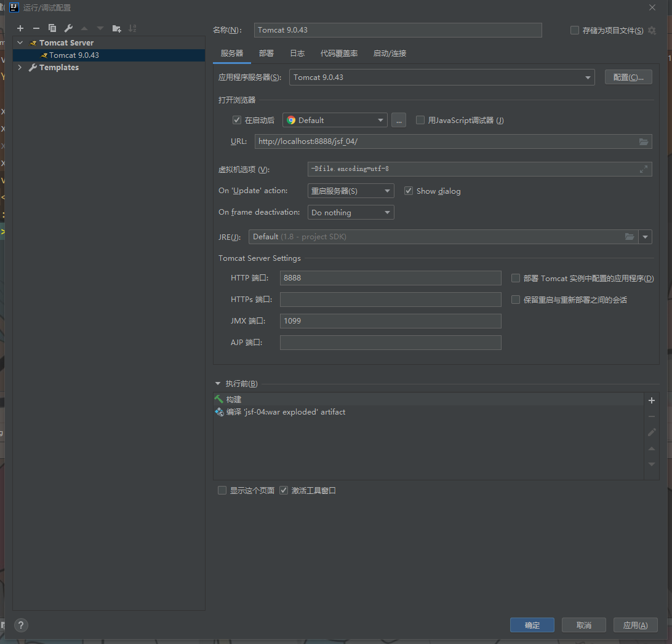Add new configuration with plus icon
The width and height of the screenshot is (672, 644).
point(20,28)
